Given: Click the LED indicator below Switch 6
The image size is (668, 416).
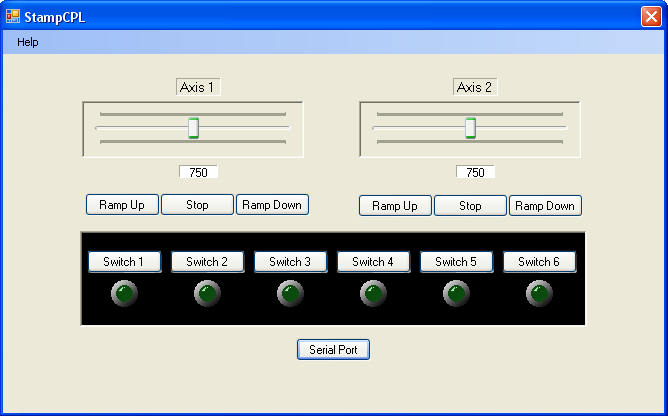Looking at the screenshot, I should pyautogui.click(x=539, y=294).
